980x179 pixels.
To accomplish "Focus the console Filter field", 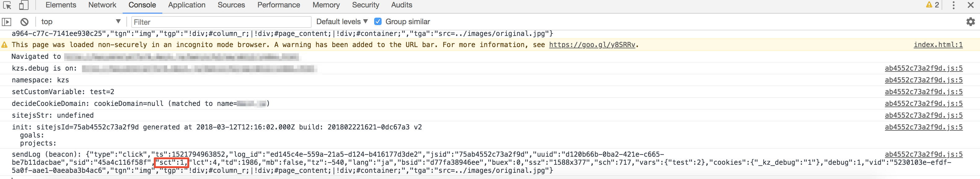I will point(221,22).
